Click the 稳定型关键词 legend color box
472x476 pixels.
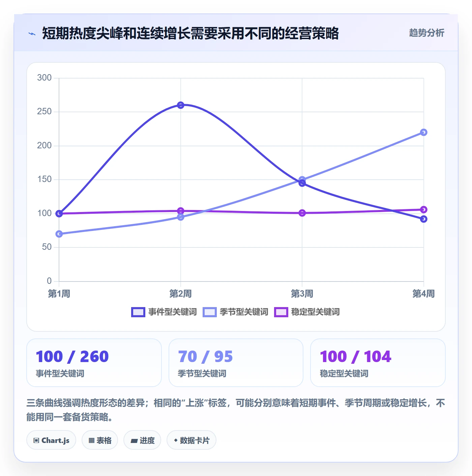[281, 312]
